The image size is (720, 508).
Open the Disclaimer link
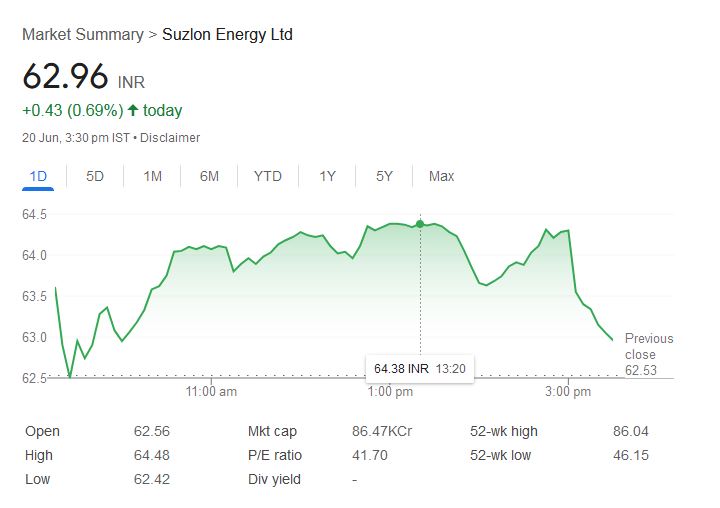point(170,138)
